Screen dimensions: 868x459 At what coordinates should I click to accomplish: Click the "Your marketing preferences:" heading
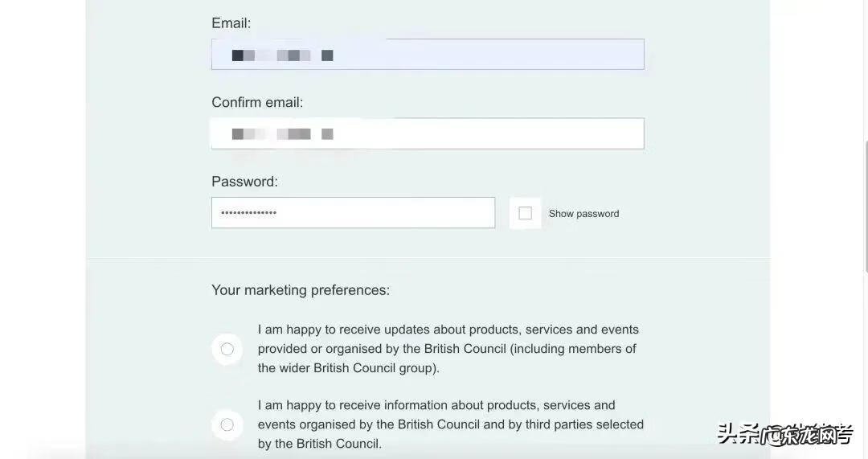click(x=301, y=290)
